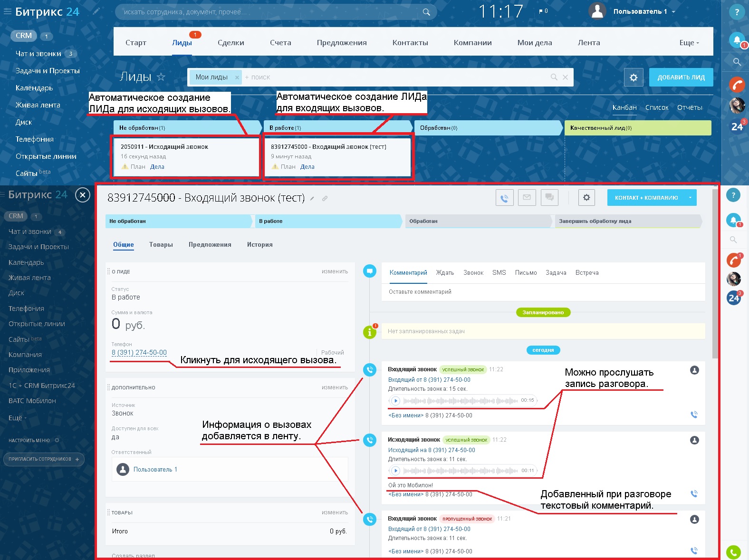Select the Звонок activity tab

click(x=473, y=273)
